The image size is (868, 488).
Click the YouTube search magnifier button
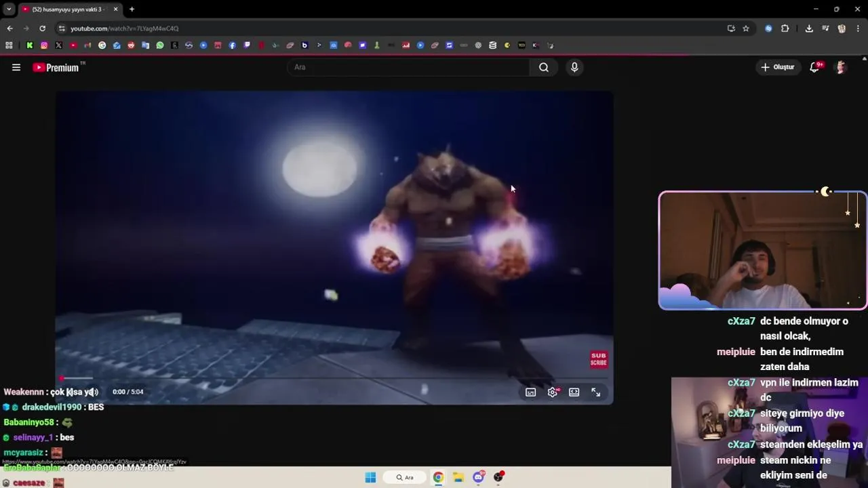coord(544,67)
